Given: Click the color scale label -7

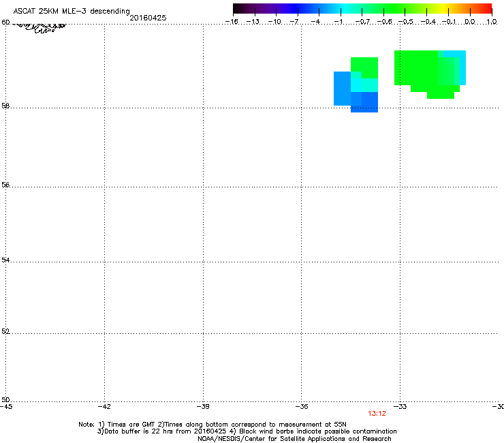Looking at the screenshot, I should tap(294, 22).
